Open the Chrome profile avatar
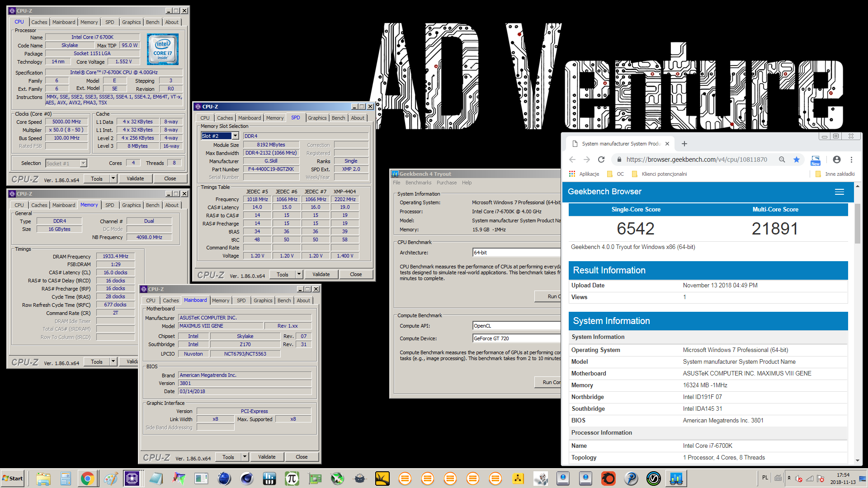The image size is (868, 488). tap(837, 160)
